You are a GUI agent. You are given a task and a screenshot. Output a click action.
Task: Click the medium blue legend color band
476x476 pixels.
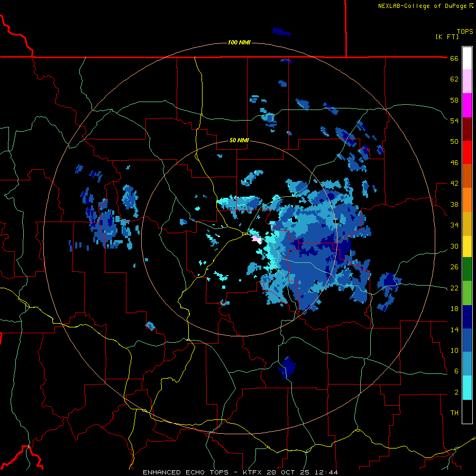(467, 341)
